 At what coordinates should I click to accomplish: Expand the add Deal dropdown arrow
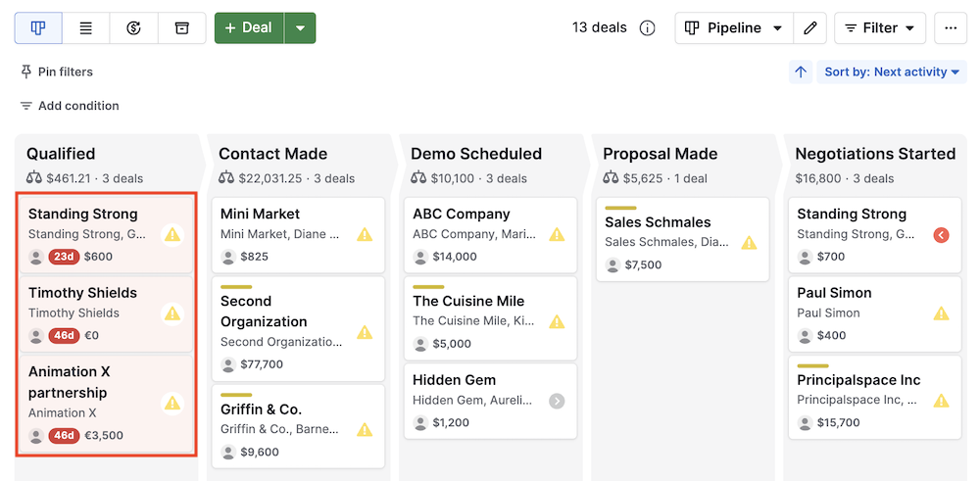(300, 28)
